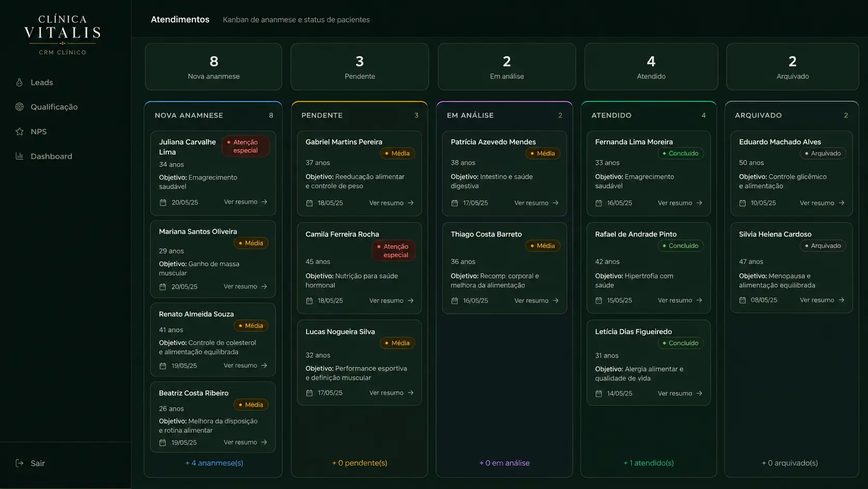This screenshot has height=489, width=868.
Task: Open Ver resumo for Gabriel Martins Pereira
Action: (x=391, y=203)
